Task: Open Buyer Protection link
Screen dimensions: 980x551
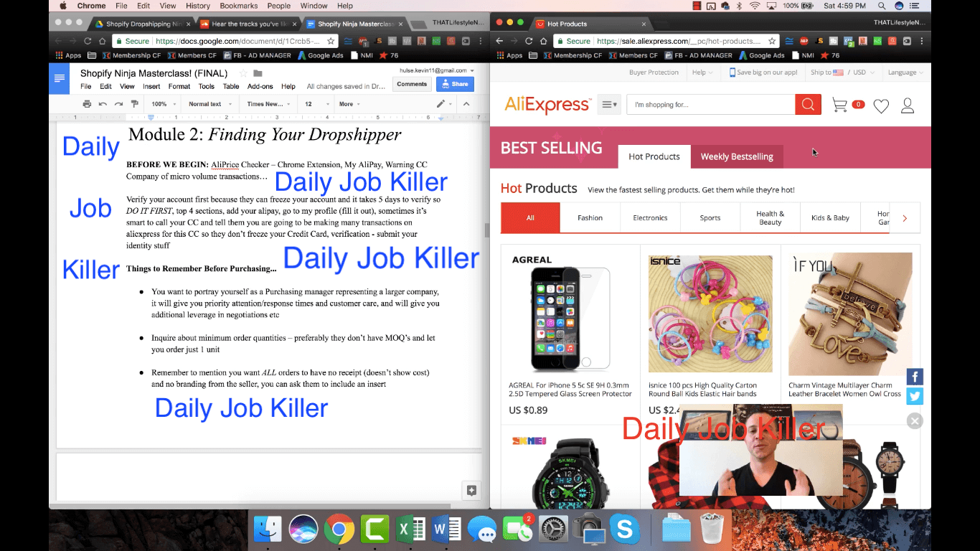Action: [654, 72]
